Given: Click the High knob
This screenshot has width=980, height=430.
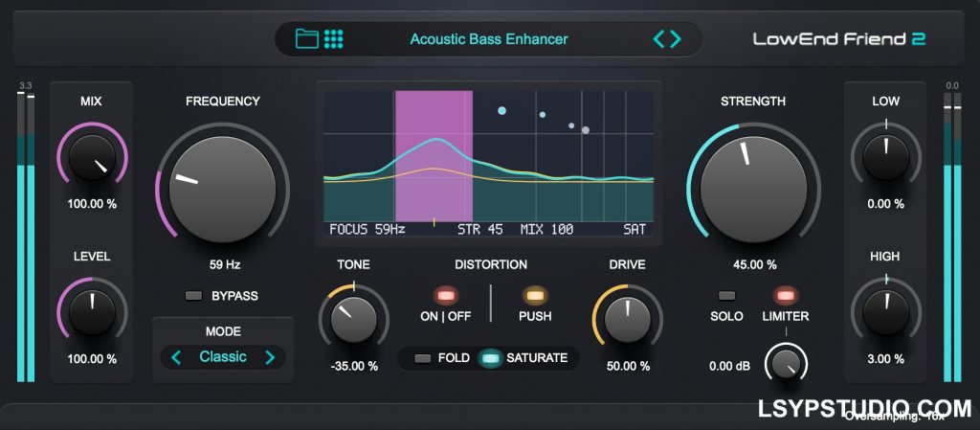Looking at the screenshot, I should 886,312.
